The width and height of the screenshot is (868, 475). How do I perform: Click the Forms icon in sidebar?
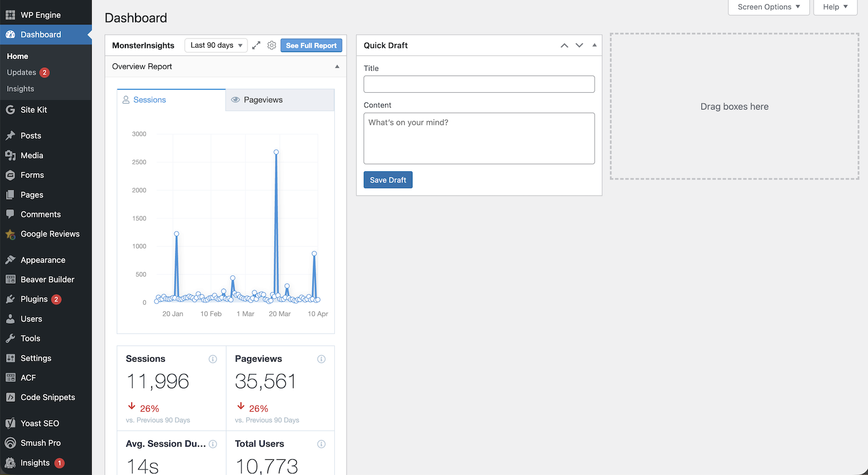click(10, 175)
